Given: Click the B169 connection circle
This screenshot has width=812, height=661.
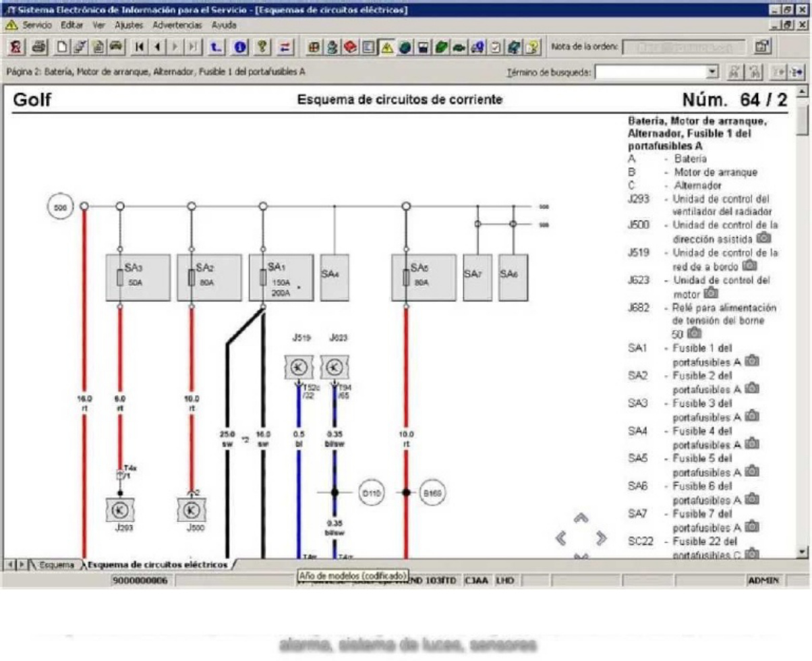Looking at the screenshot, I should coord(432,493).
